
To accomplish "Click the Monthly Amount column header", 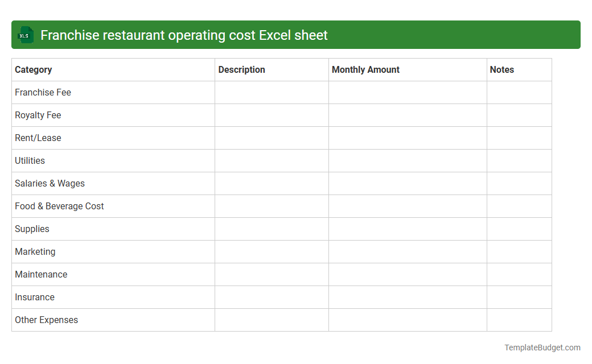I will click(365, 69).
